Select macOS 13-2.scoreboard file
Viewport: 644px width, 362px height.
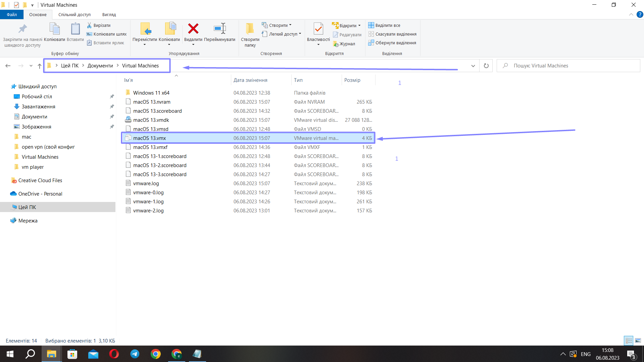pyautogui.click(x=160, y=165)
